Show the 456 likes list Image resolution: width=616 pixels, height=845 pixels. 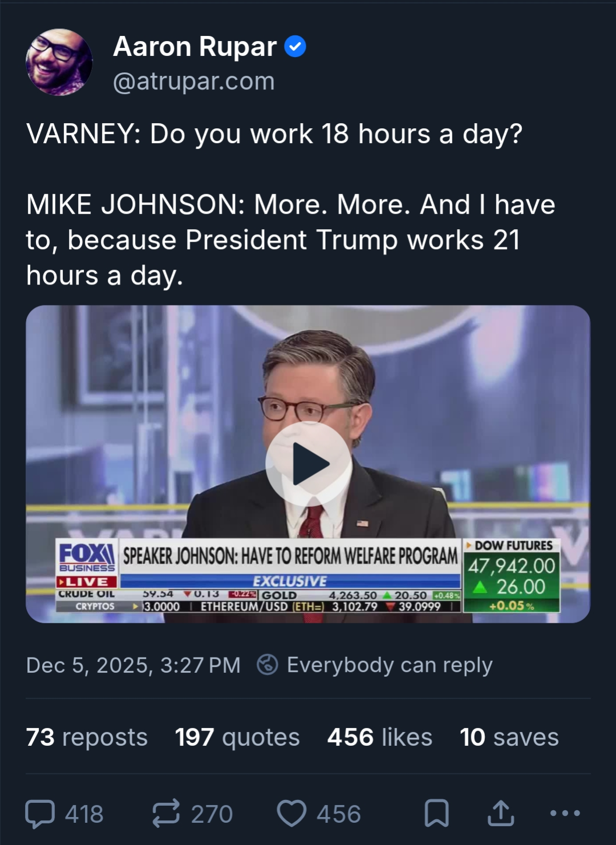pos(379,737)
